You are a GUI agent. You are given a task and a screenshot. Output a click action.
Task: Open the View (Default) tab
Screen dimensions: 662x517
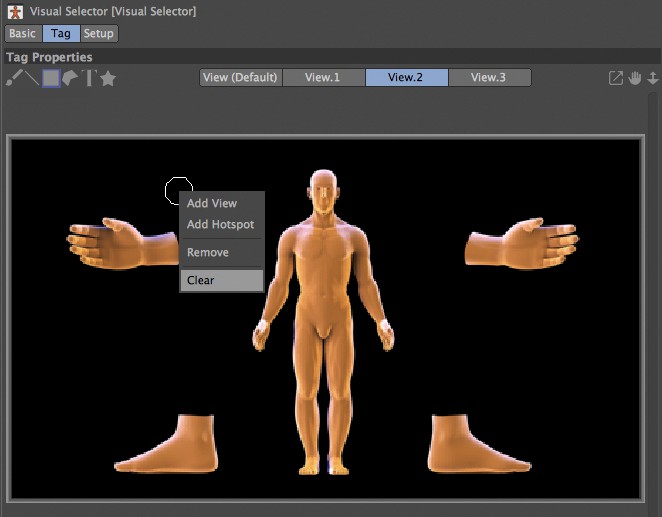[240, 78]
